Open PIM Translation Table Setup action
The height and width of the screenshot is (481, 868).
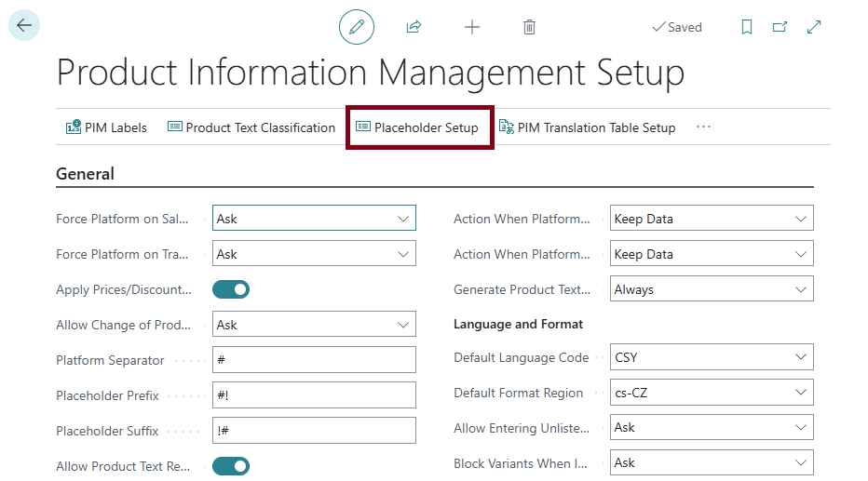pos(588,127)
